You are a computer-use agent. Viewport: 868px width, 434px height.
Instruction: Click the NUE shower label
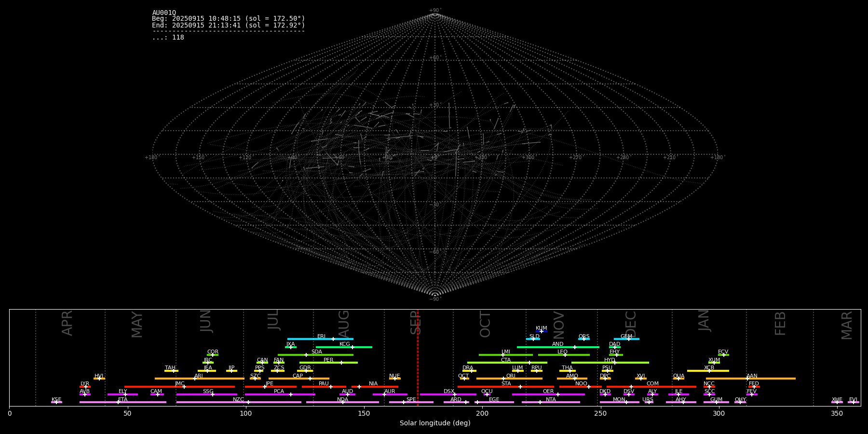[394, 376]
